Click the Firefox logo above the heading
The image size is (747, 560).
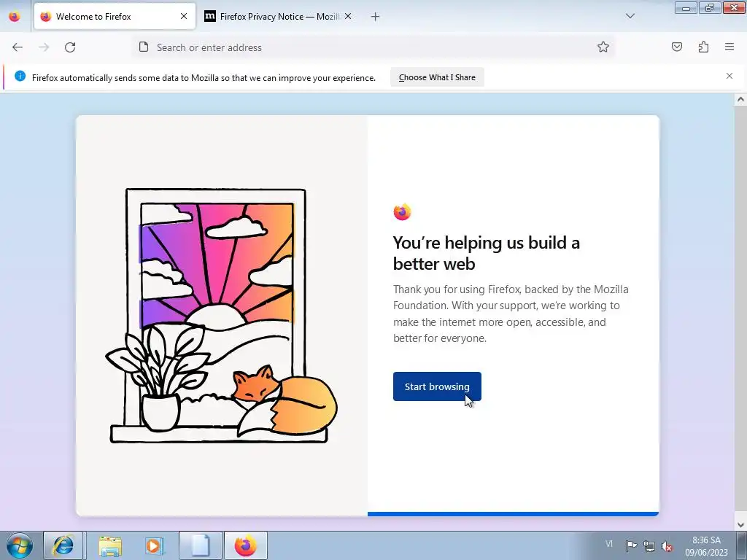coord(402,211)
